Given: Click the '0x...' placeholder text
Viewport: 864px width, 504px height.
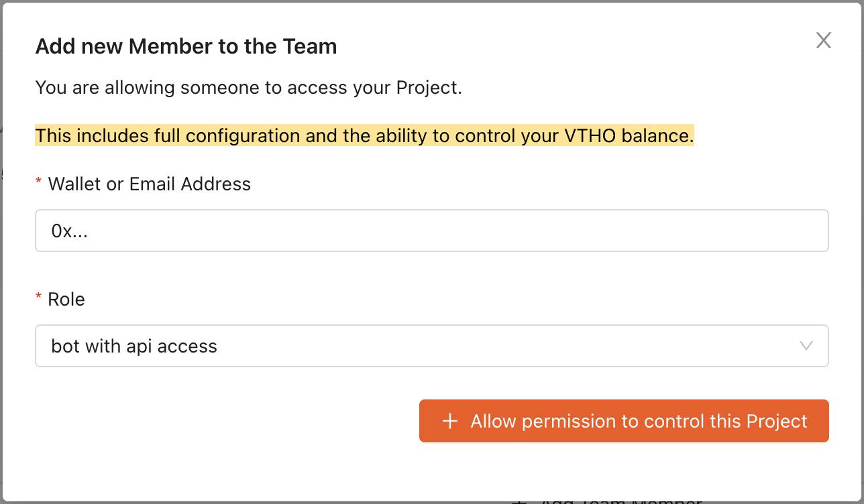Looking at the screenshot, I should (x=70, y=231).
